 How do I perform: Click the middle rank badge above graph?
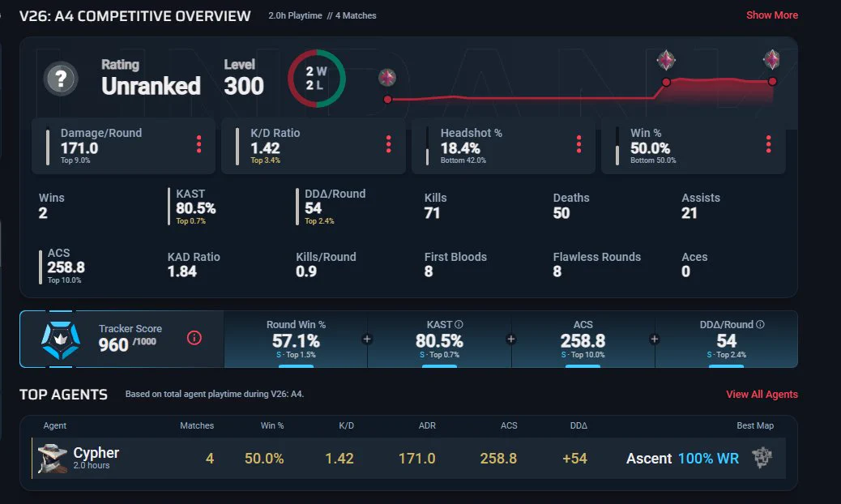pyautogui.click(x=666, y=60)
